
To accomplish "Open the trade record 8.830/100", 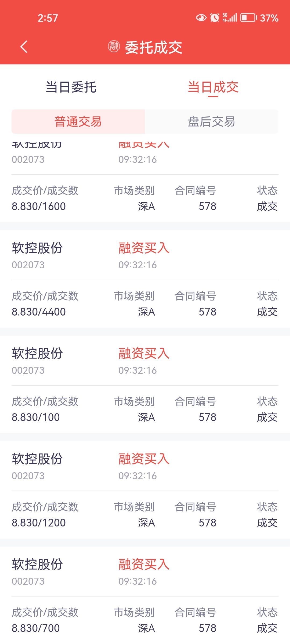I will 145,385.
